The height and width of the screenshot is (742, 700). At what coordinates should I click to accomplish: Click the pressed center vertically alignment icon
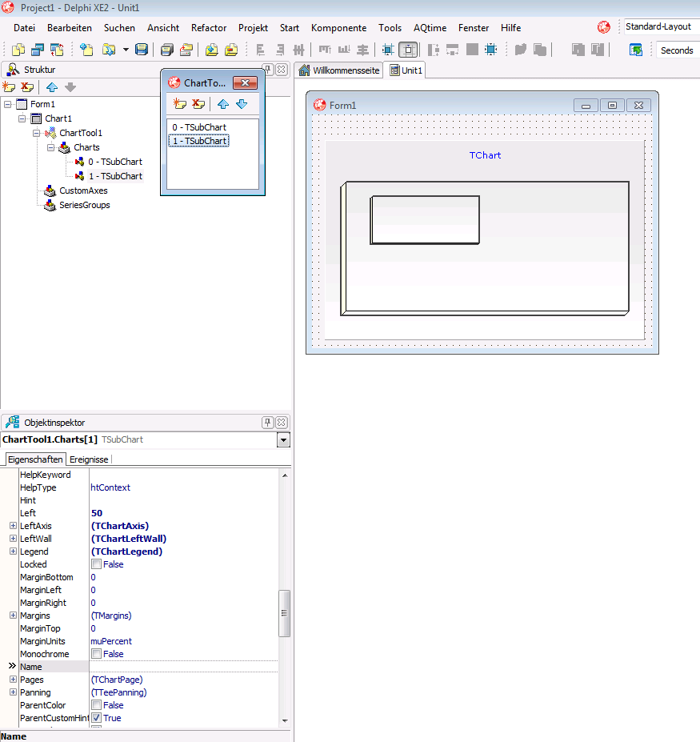(408, 50)
